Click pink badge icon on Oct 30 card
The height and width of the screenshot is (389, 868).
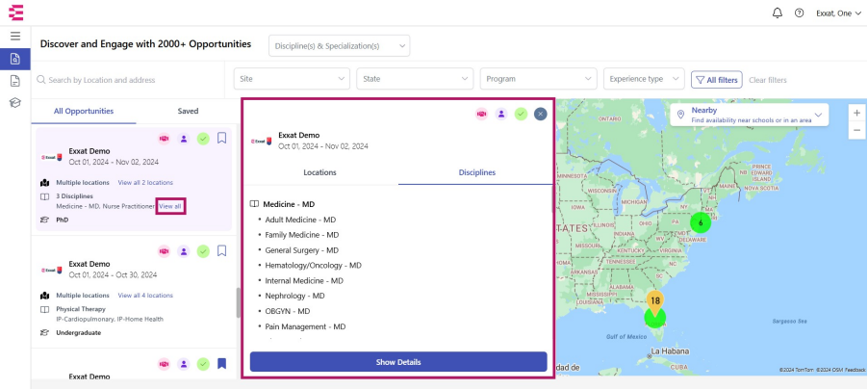click(x=164, y=251)
